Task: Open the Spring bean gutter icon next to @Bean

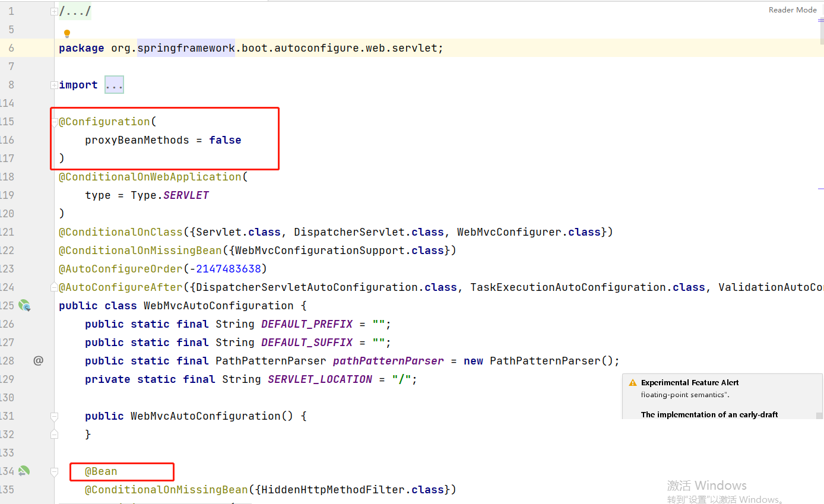Action: click(x=24, y=471)
